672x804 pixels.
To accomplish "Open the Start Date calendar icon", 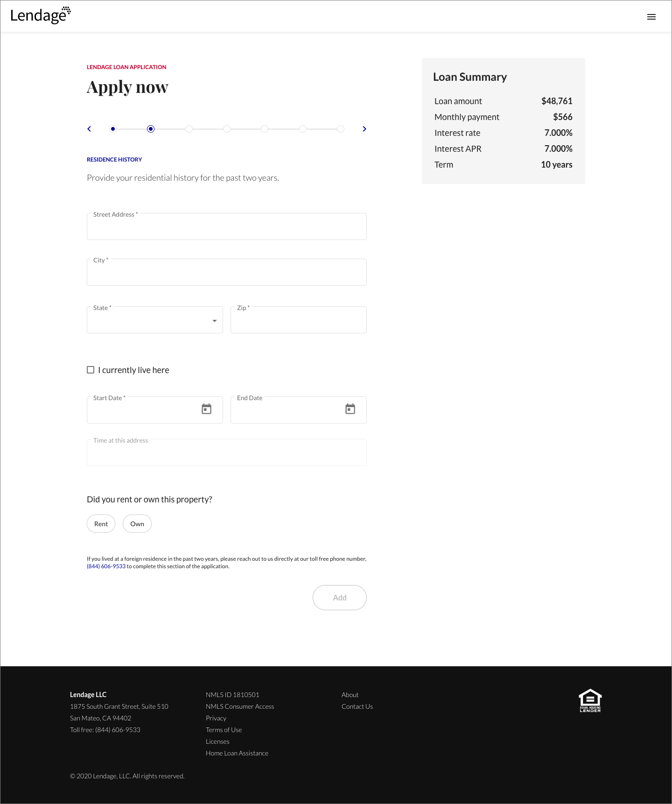I will pyautogui.click(x=206, y=409).
